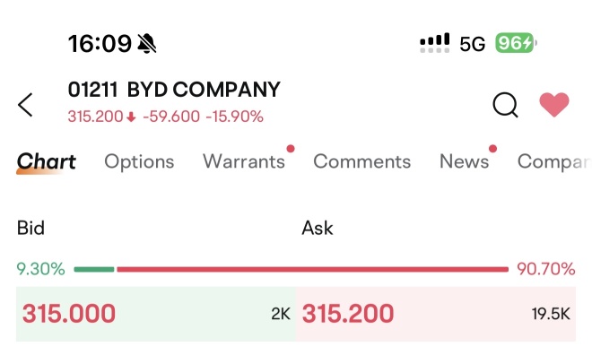Tap the 16:09 status bar clock
592x364 pixels.
click(99, 43)
